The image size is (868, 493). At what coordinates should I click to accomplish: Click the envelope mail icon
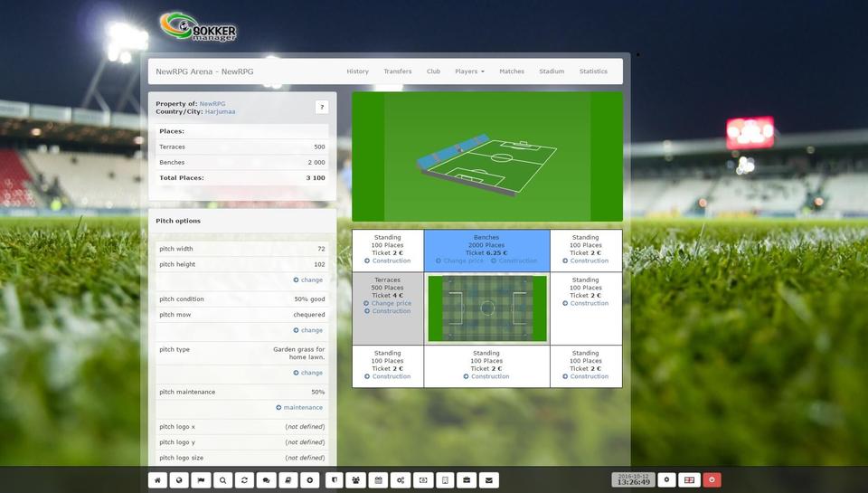[489, 480]
